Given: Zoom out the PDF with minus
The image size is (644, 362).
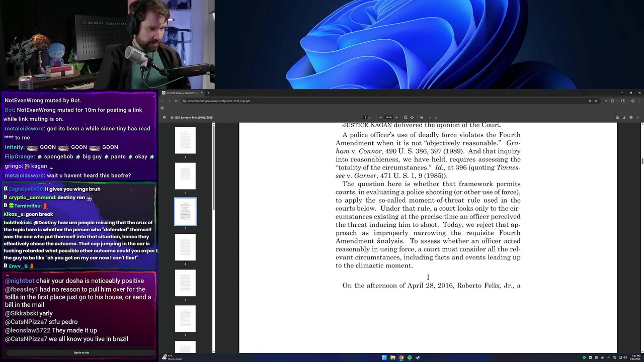Looking at the screenshot, I should pos(380,118).
